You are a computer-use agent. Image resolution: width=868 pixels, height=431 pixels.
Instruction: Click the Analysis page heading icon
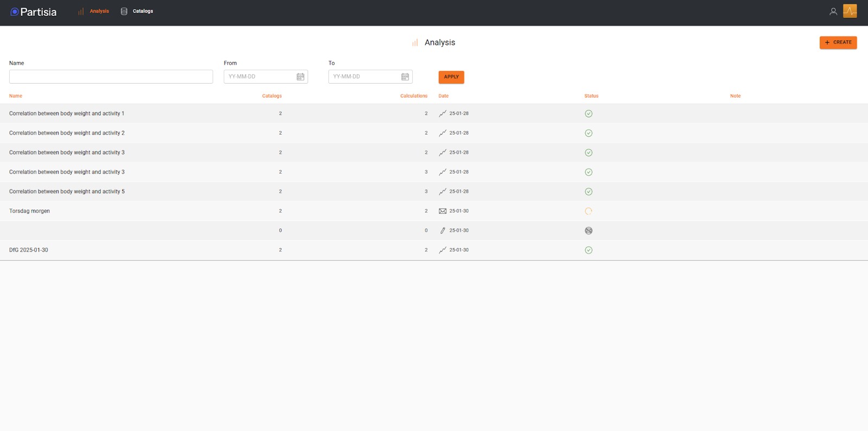point(415,42)
